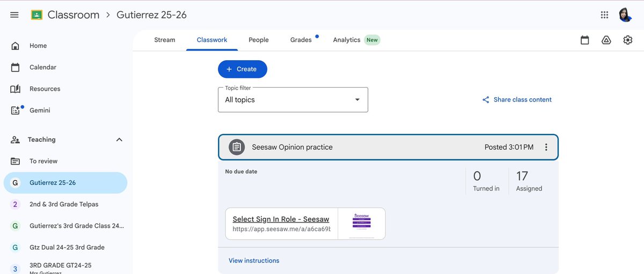This screenshot has width=644, height=274.
Task: Click the Create button
Action: [243, 69]
